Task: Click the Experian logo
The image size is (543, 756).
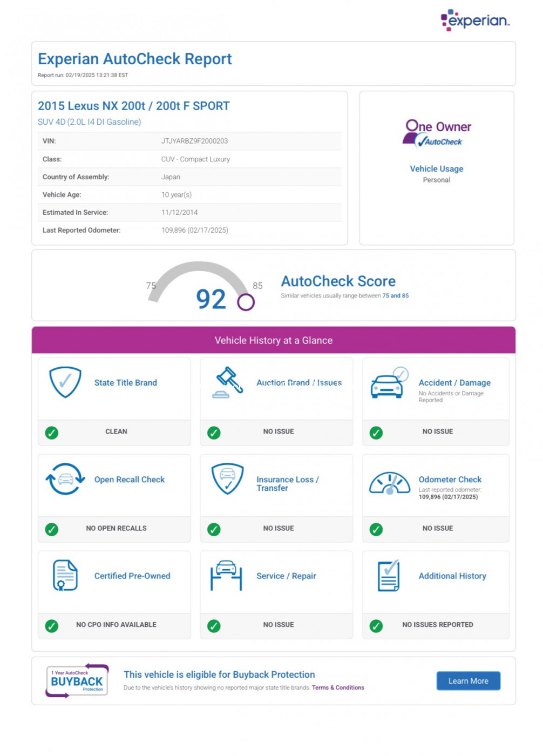Action: (475, 20)
